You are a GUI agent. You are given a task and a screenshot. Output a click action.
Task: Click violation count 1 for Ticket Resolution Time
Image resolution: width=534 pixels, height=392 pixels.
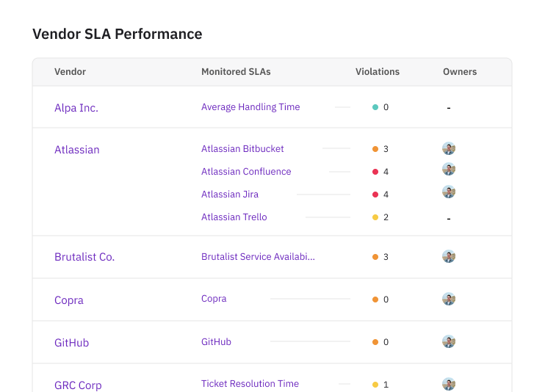[x=386, y=385]
